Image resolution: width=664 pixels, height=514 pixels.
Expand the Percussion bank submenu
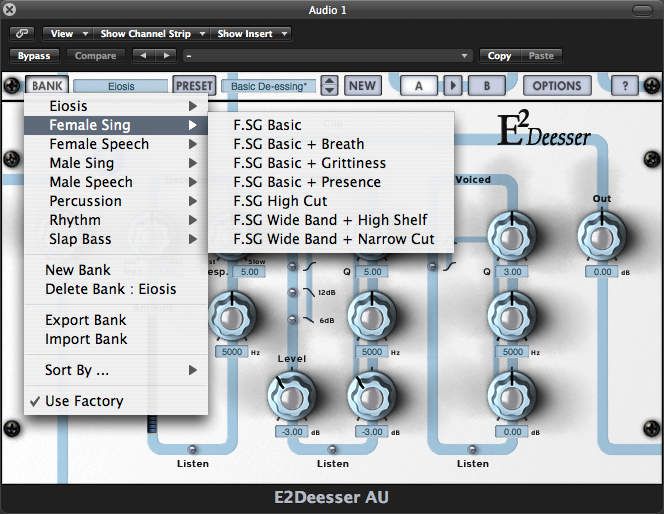tap(116, 201)
